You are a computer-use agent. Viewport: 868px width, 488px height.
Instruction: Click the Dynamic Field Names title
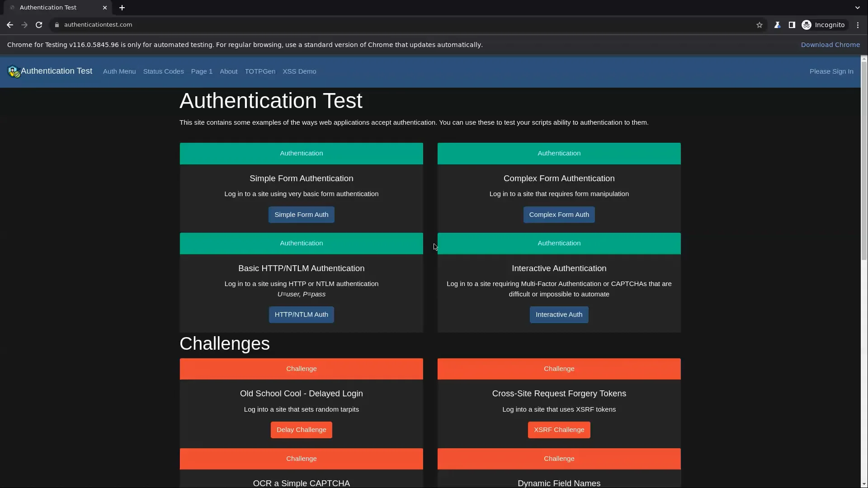pyautogui.click(x=559, y=483)
